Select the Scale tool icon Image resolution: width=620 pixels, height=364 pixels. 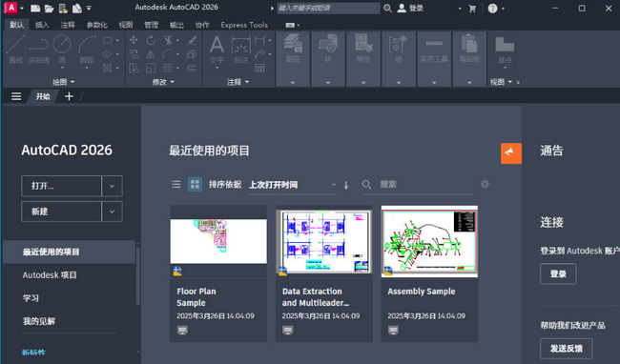pyautogui.click(x=151, y=68)
